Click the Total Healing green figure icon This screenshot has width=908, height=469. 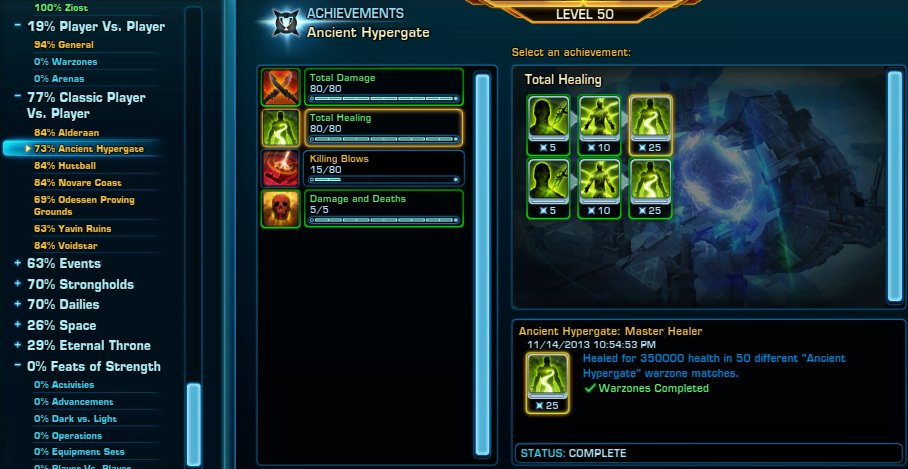281,128
